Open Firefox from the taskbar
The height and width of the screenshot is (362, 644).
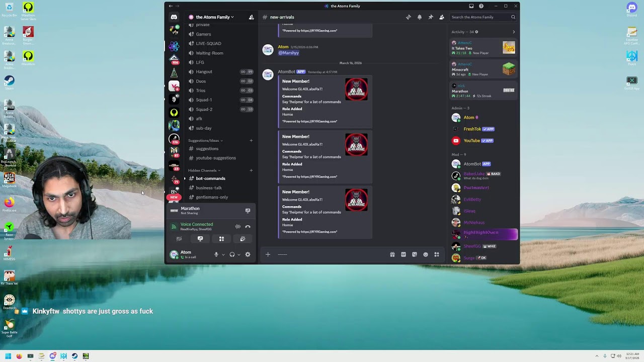(x=19, y=356)
